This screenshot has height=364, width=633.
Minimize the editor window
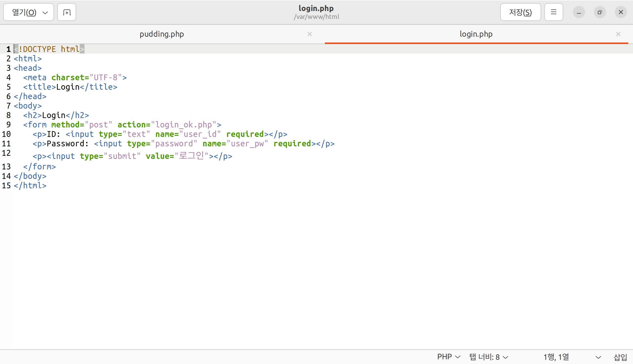tap(579, 12)
